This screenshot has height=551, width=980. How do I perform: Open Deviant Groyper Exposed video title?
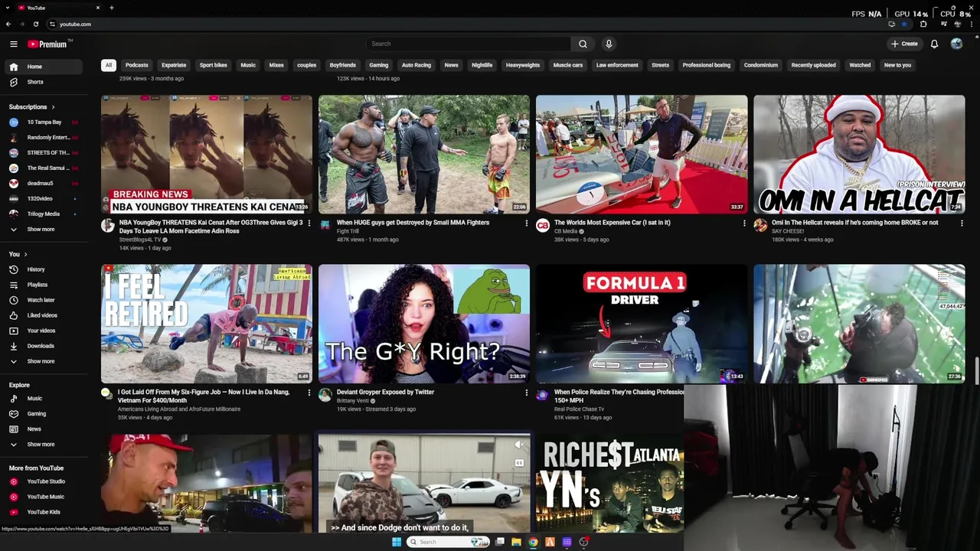coord(385,392)
